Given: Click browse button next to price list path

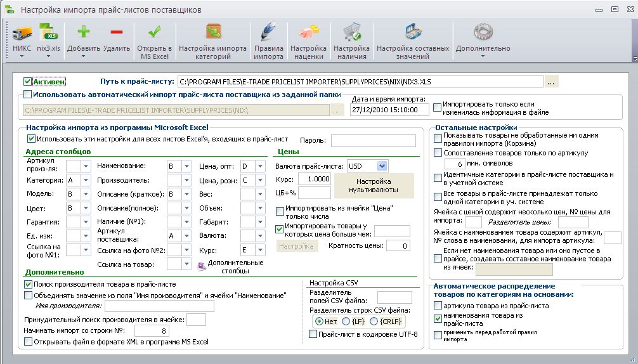Looking at the screenshot, I should point(551,82).
